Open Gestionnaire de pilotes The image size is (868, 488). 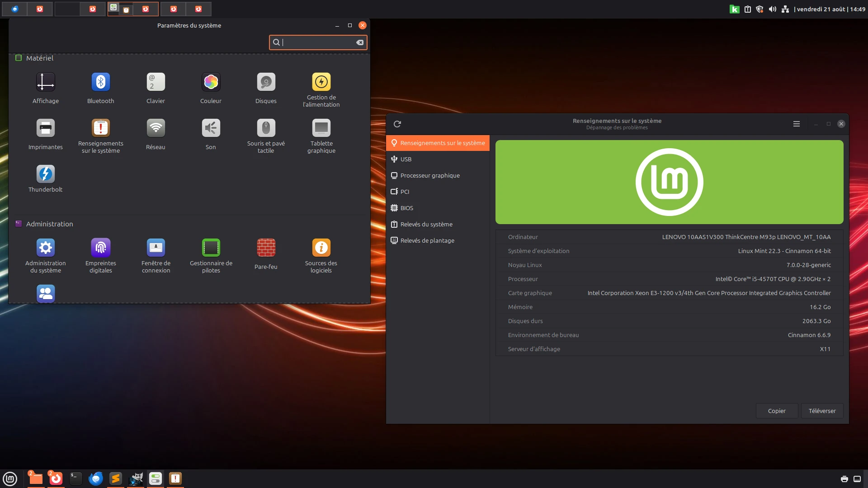211,256
